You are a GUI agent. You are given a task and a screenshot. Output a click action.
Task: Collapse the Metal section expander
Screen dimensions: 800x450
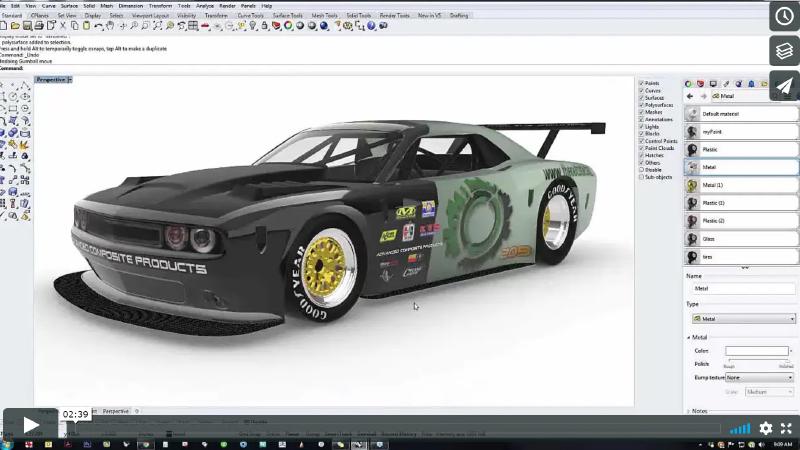[x=688, y=338]
